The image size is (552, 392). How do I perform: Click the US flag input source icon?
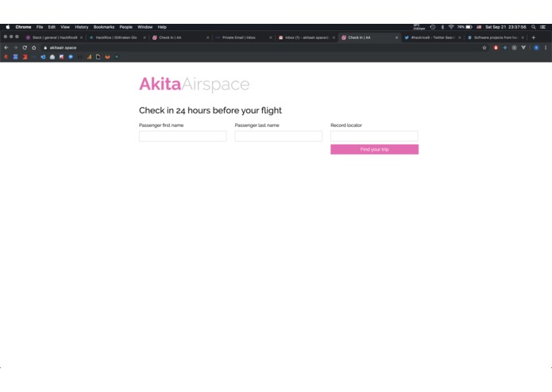479,27
